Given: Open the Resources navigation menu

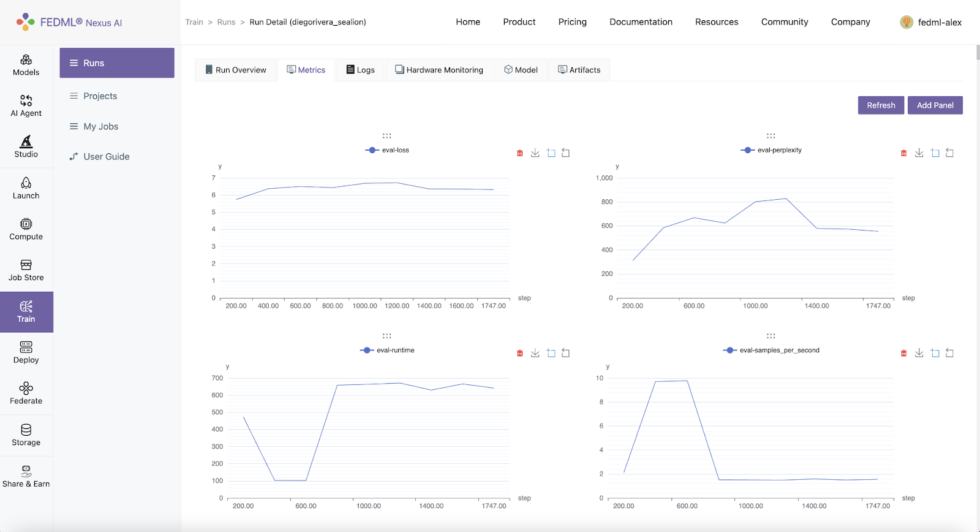Looking at the screenshot, I should coord(717,22).
